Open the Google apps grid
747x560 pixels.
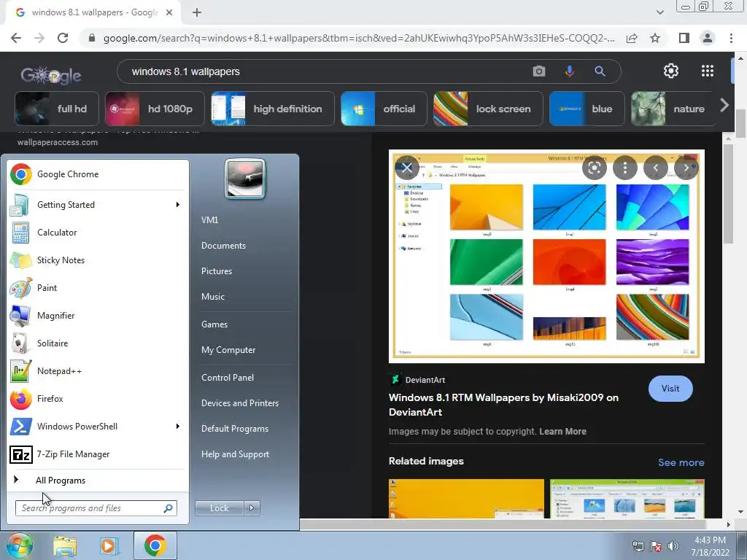pyautogui.click(x=708, y=71)
